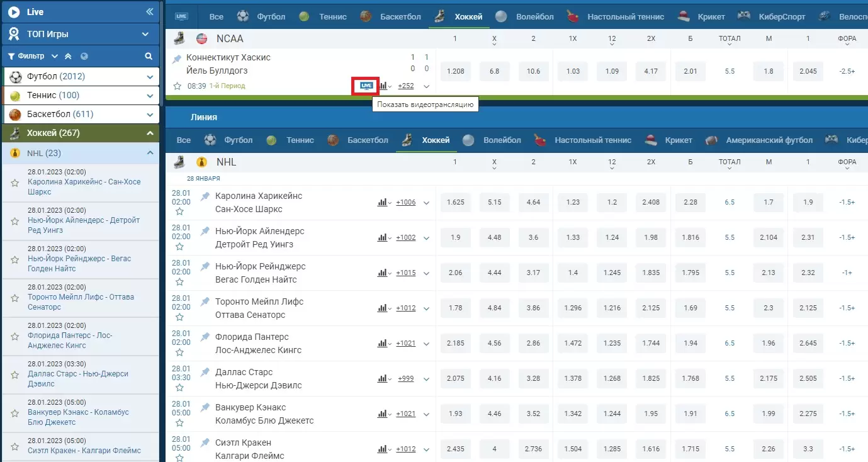
Task: Open statistics chart for Торонто Мейпл Лифс match
Action: [x=381, y=308]
